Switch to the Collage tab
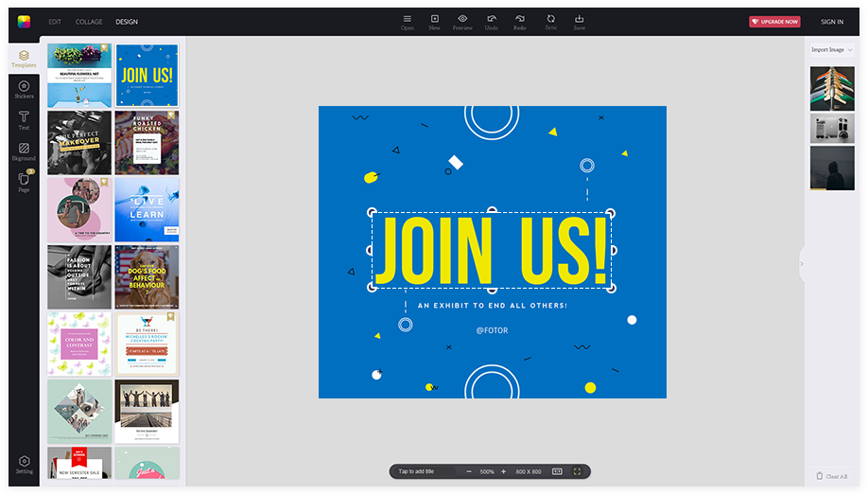 click(x=89, y=22)
